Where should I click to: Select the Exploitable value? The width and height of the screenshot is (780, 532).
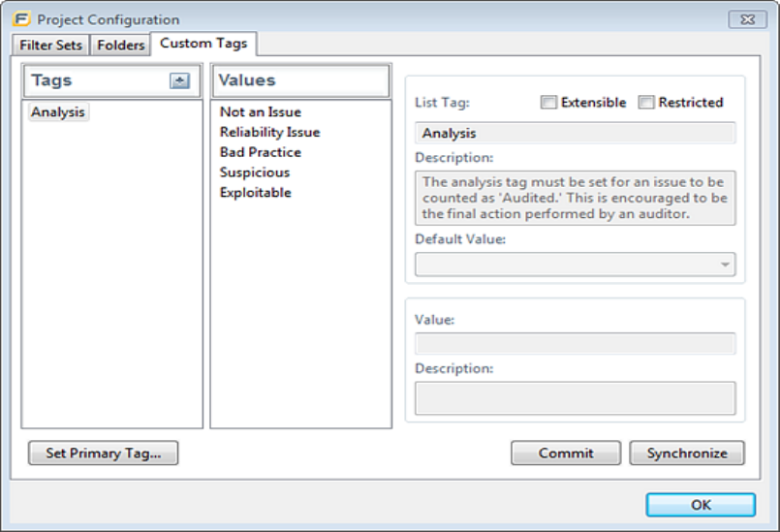[256, 193]
